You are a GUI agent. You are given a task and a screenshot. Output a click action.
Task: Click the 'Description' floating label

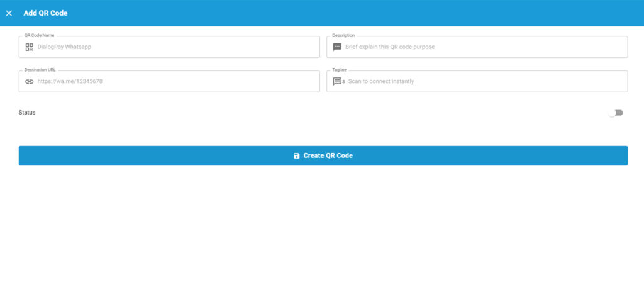tap(343, 36)
